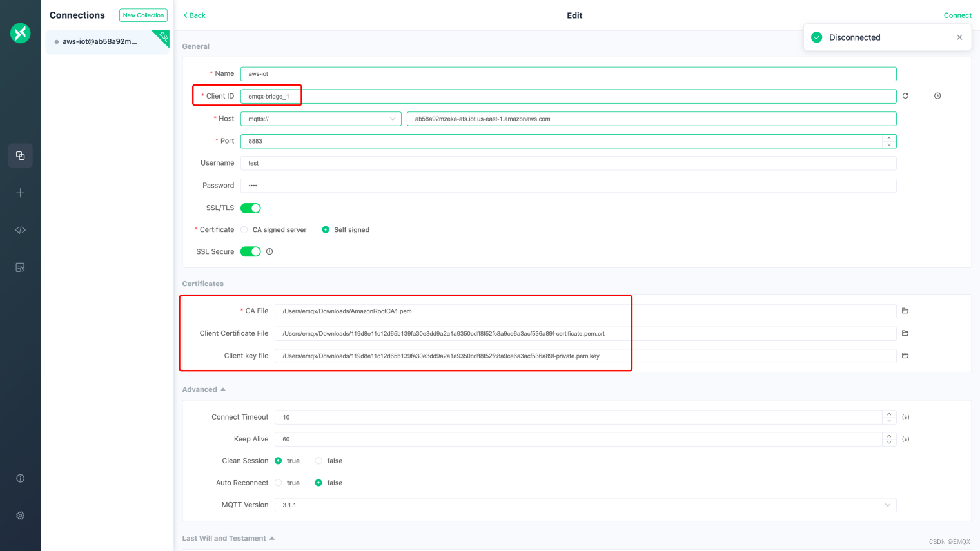
Task: Toggle the SSL/TLS switch
Action: [251, 208]
